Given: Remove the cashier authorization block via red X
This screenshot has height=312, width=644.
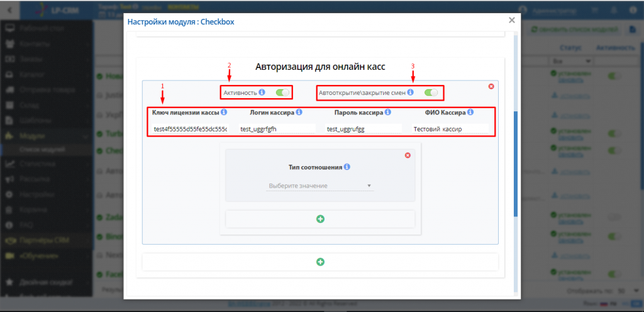Looking at the screenshot, I should [x=491, y=86].
